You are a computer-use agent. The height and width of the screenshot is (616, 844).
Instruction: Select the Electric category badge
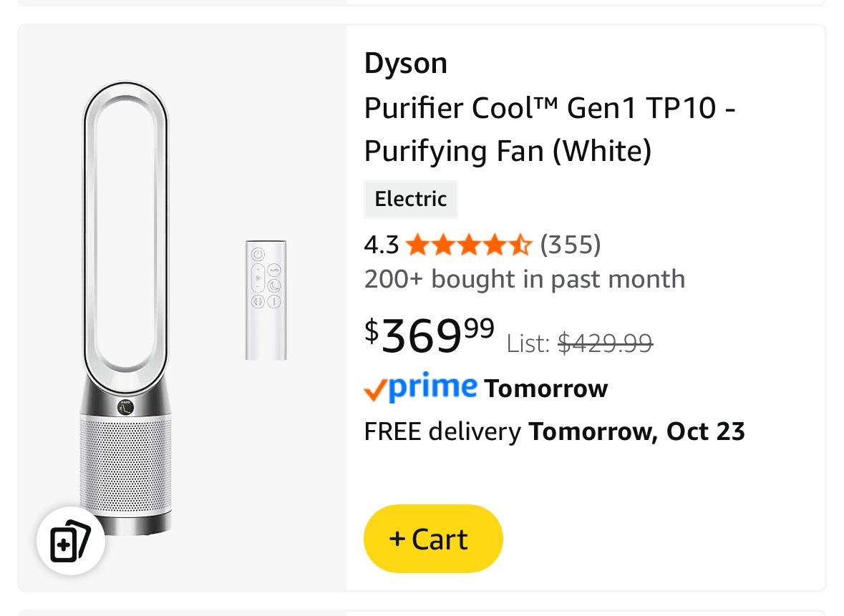(x=410, y=199)
